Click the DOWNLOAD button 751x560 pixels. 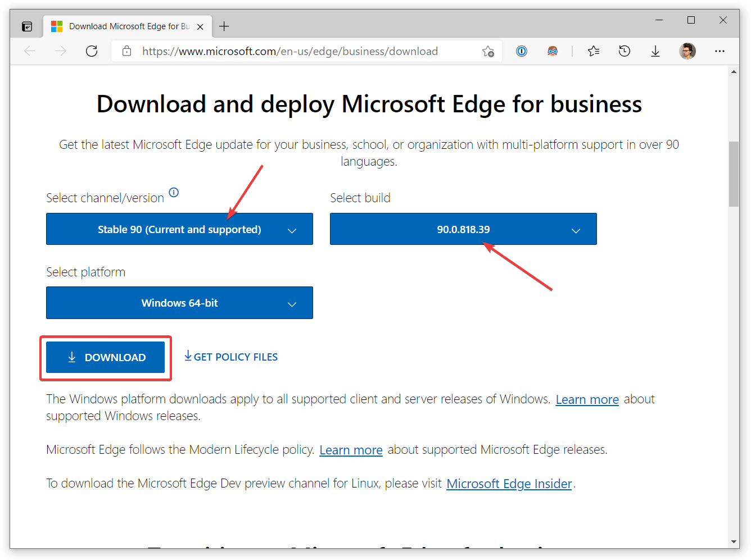click(x=105, y=357)
